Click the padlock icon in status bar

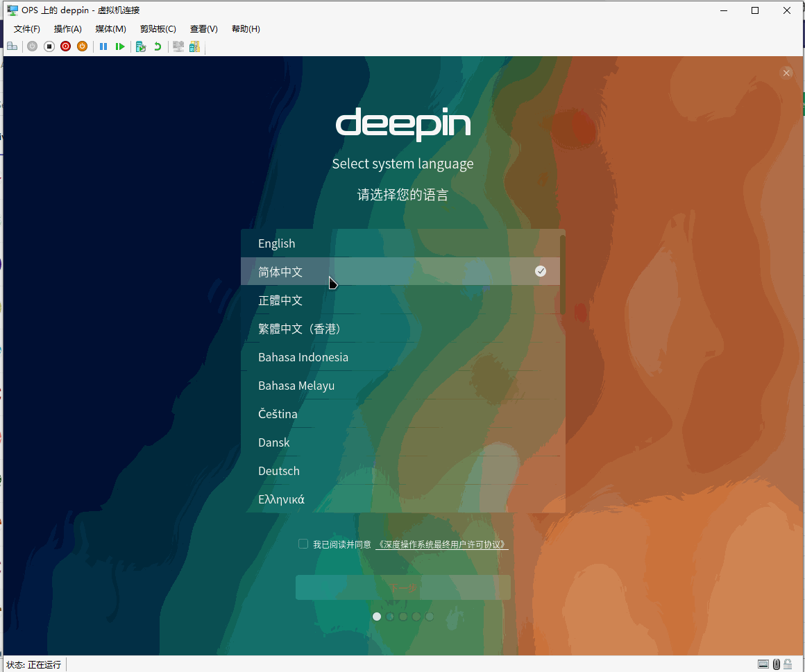788,664
